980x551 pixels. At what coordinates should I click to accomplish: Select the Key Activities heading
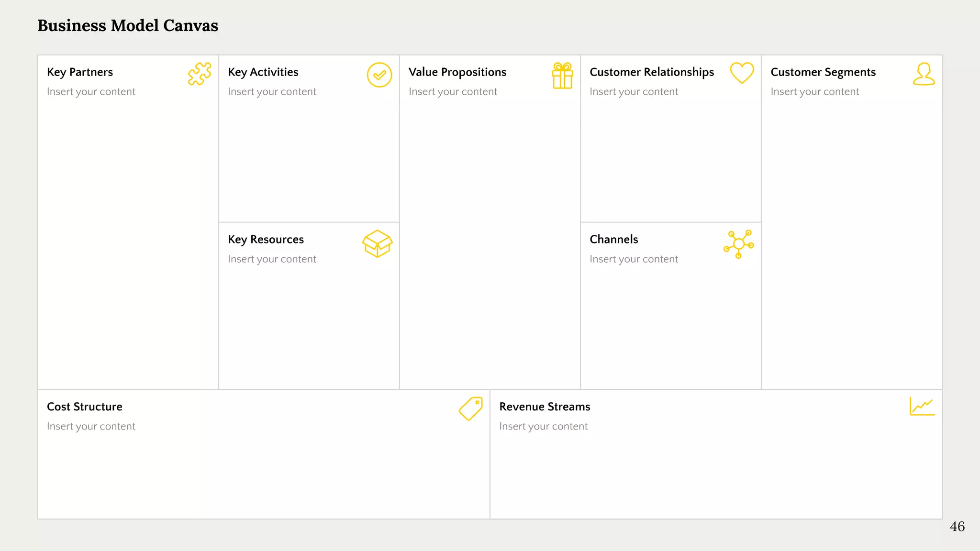(x=263, y=72)
